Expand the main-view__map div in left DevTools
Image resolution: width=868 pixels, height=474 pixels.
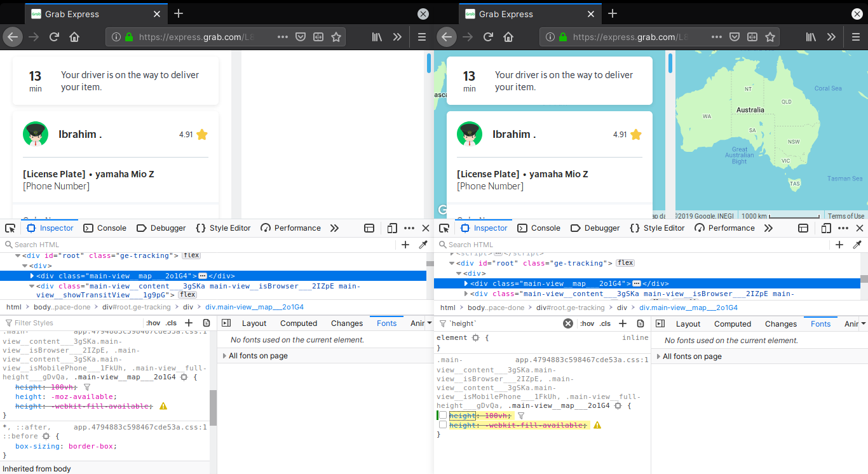click(x=32, y=276)
